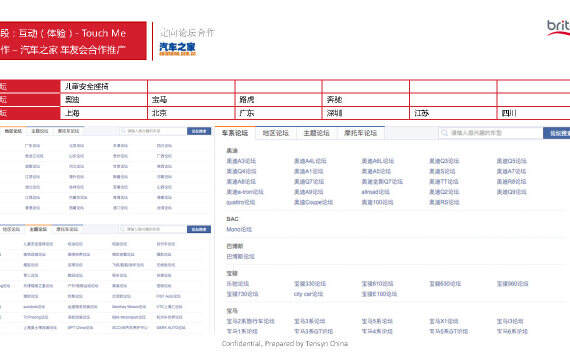Open the 宝骏330论坛 link
The height and width of the screenshot is (360, 570).
click(310, 284)
